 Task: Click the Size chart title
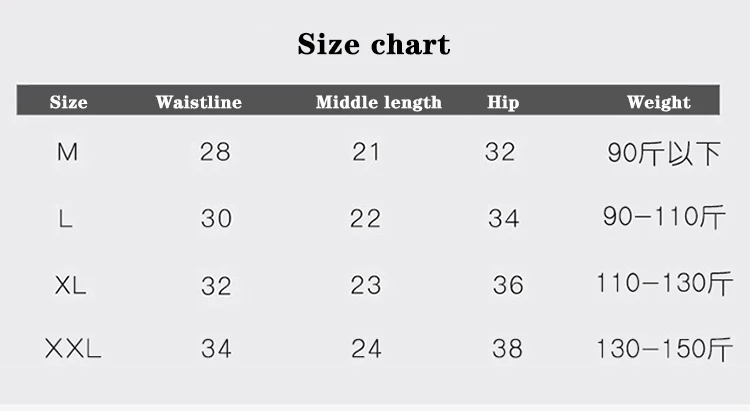[x=374, y=45]
